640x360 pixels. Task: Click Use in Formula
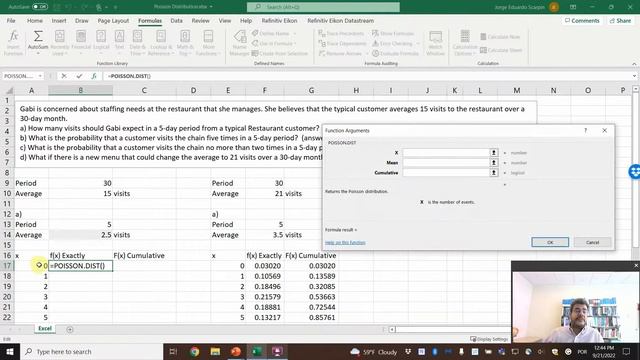click(x=274, y=43)
